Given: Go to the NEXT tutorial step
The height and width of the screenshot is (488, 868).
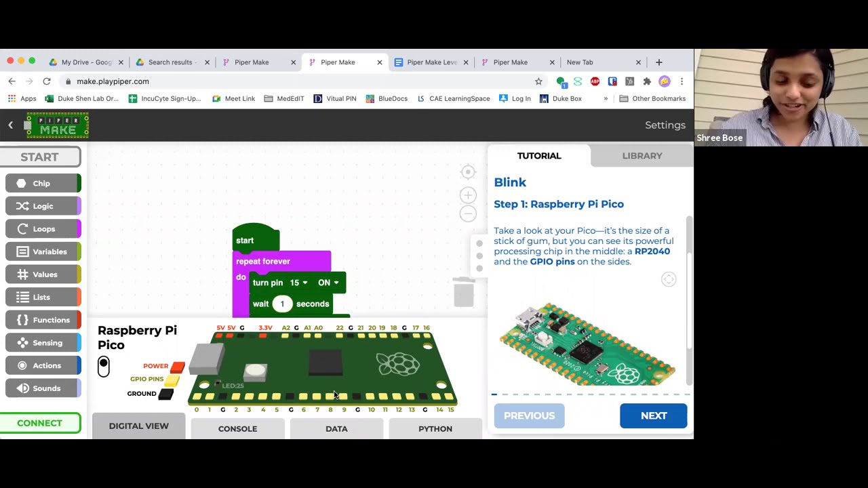Looking at the screenshot, I should click(654, 415).
